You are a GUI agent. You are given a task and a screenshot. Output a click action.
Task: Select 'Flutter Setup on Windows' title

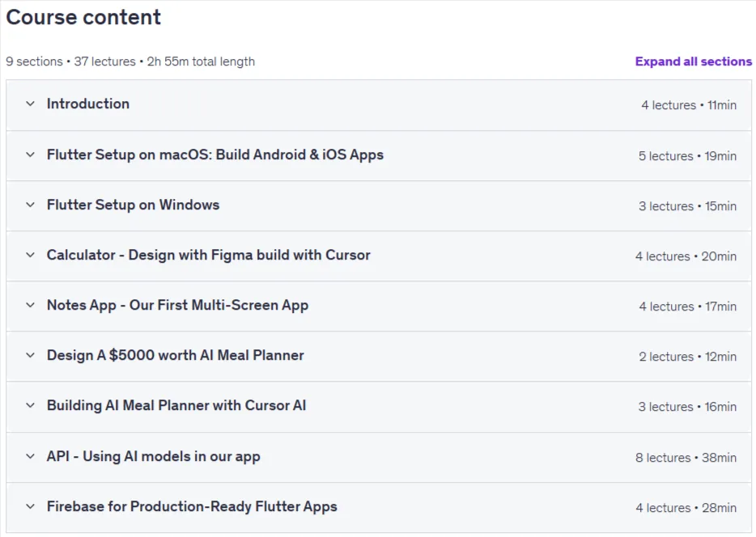133,205
